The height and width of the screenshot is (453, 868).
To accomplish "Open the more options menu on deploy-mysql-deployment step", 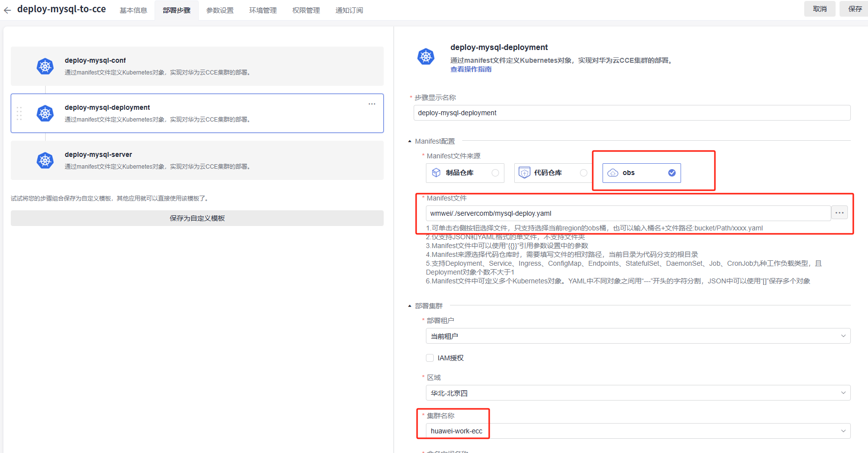I will (x=372, y=104).
